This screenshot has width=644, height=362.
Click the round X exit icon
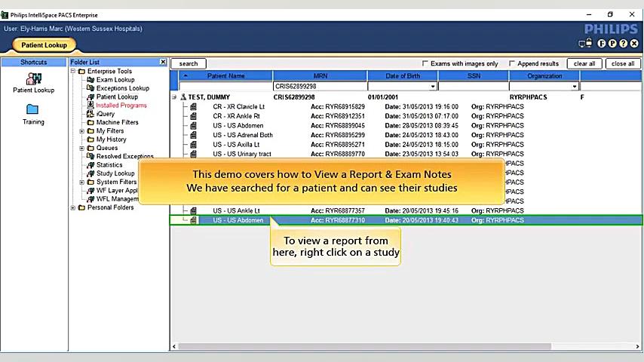(x=634, y=43)
